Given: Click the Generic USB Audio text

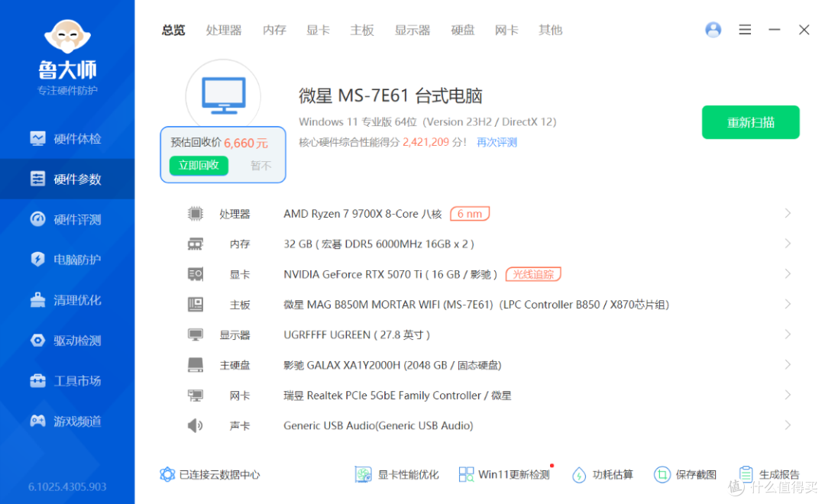Looking at the screenshot, I should click(x=378, y=425).
